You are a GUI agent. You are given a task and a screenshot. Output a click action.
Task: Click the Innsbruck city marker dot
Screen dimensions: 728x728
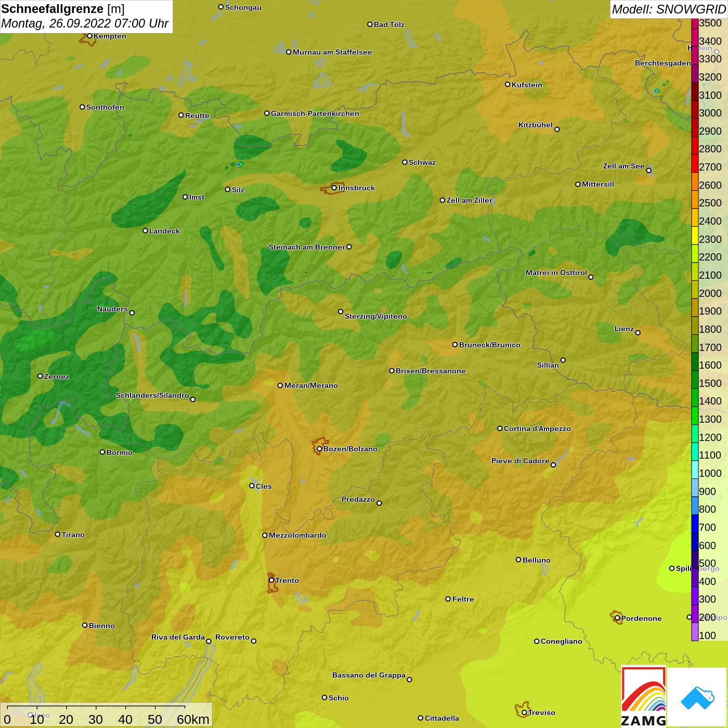tap(334, 188)
